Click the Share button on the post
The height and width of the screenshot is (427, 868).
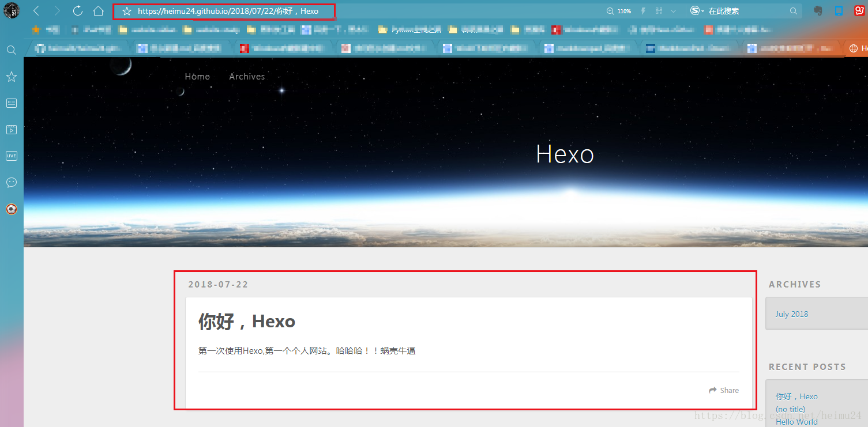[724, 390]
